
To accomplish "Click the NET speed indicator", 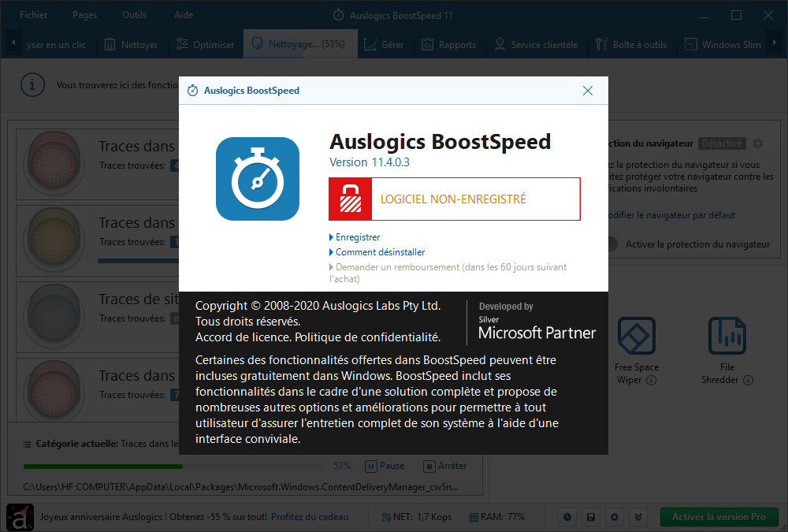I will tap(417, 517).
